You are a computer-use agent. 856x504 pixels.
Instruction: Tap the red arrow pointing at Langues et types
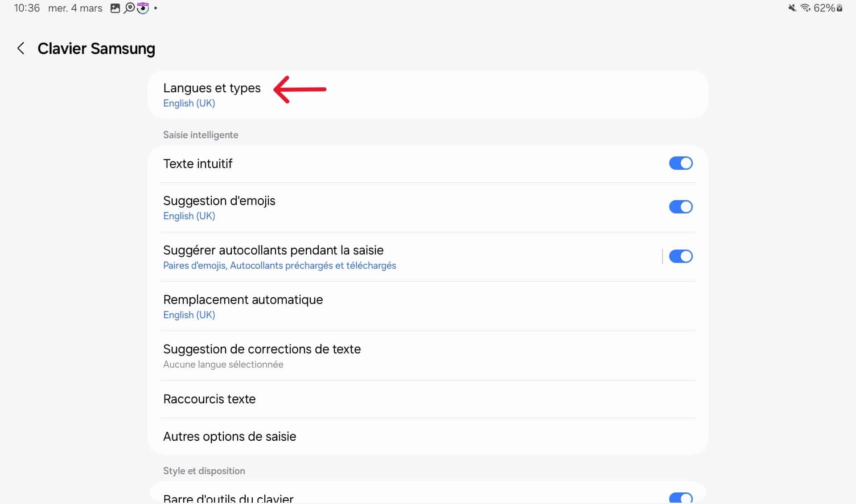[300, 89]
